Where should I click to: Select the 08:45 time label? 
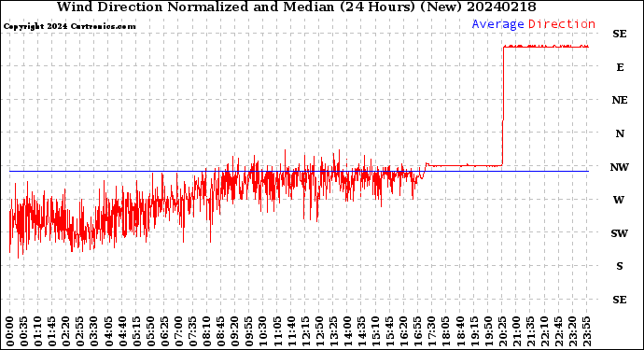221,331
